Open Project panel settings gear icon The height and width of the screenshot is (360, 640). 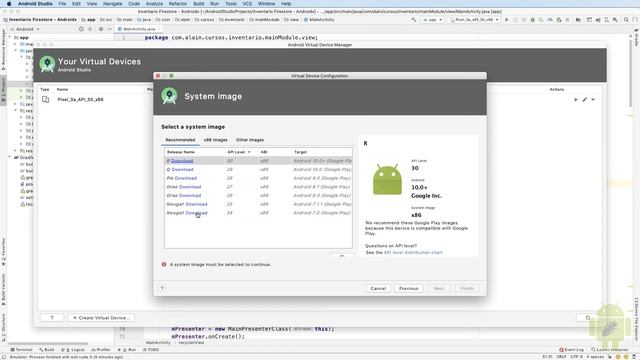[101, 29]
